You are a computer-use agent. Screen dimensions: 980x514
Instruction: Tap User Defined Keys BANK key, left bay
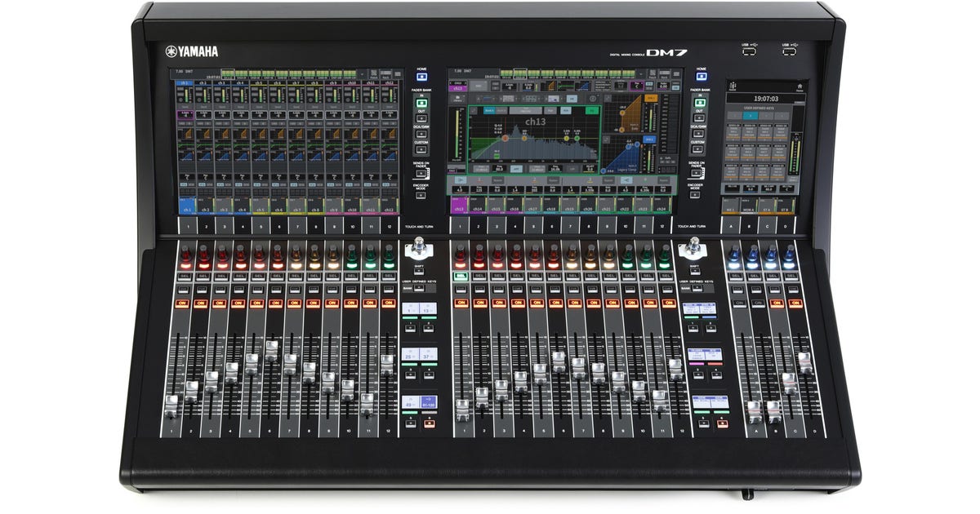[x=419, y=288]
